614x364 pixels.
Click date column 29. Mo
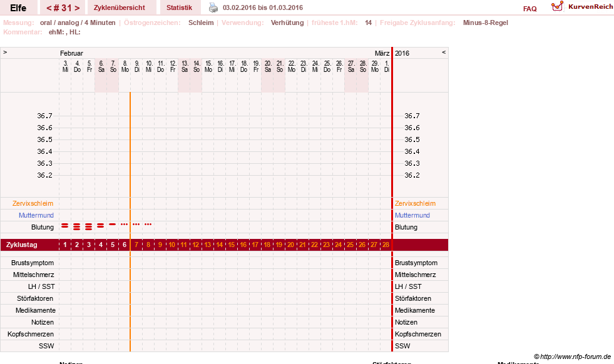pyautogui.click(x=375, y=66)
